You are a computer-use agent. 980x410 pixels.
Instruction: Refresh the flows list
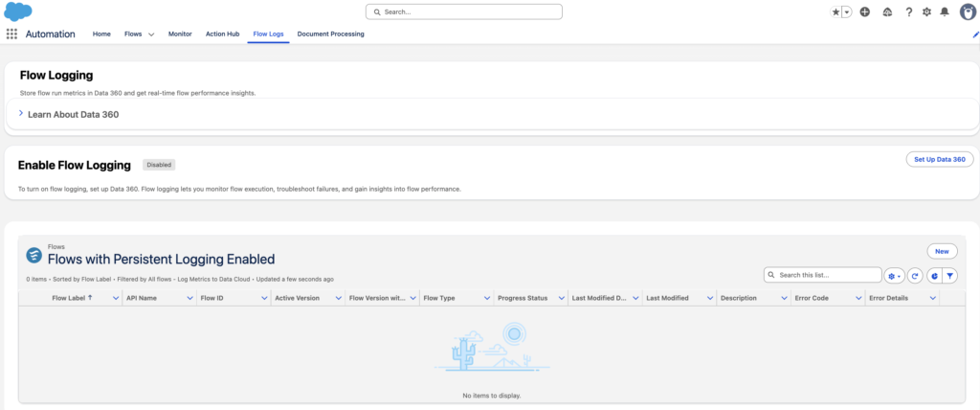click(x=915, y=276)
